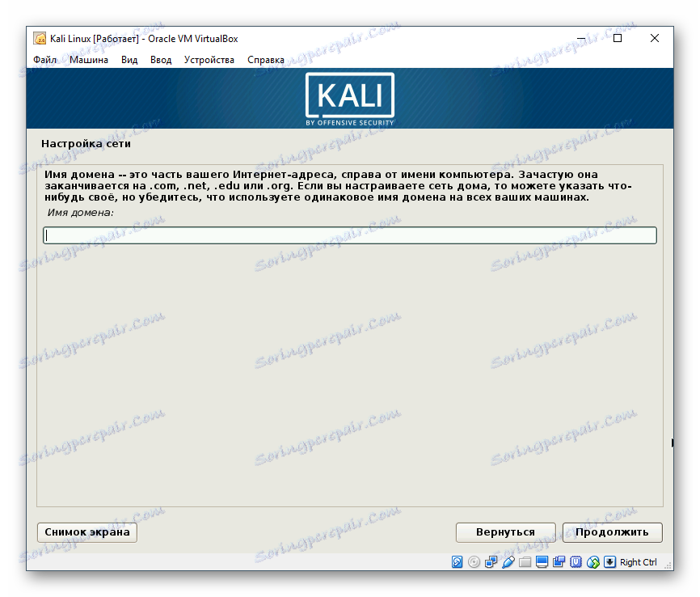This screenshot has height=597, width=700.
Task: Minimize the VirtualBox window
Action: pos(581,39)
